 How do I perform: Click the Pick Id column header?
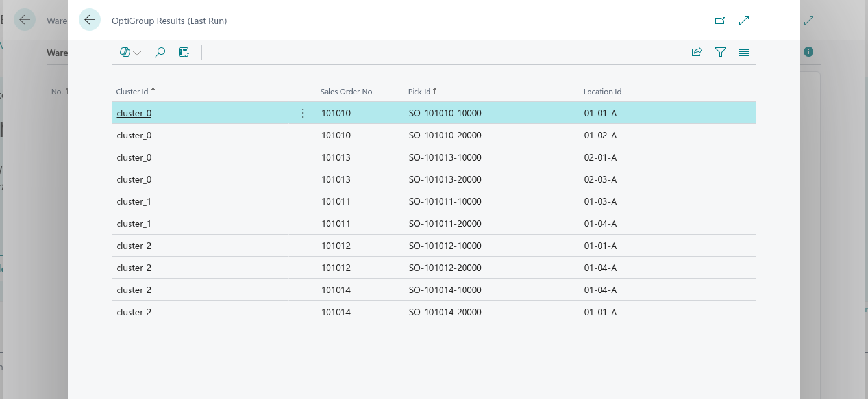(x=422, y=92)
